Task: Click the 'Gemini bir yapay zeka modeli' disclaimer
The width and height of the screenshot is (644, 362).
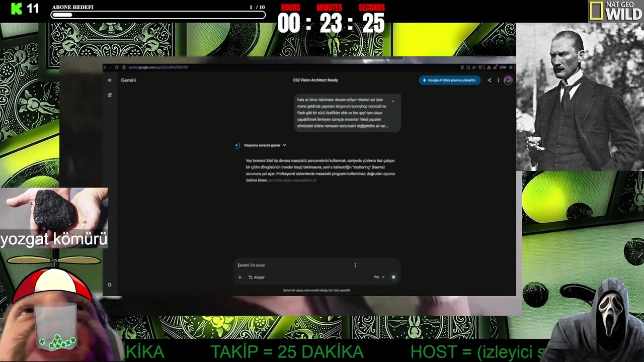Action: point(316,290)
